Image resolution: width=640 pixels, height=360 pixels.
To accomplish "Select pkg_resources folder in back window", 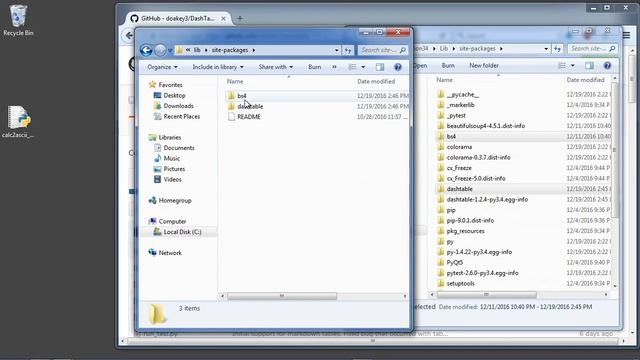I will click(x=465, y=231).
